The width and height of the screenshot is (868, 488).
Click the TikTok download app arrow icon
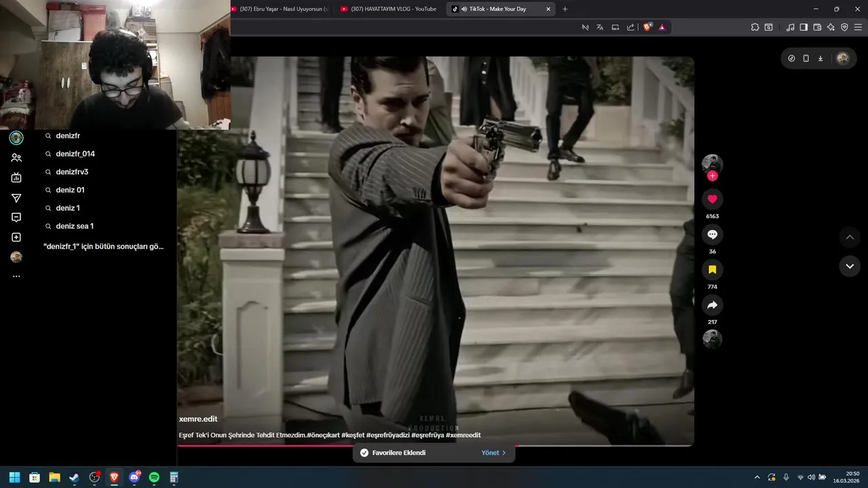click(821, 58)
